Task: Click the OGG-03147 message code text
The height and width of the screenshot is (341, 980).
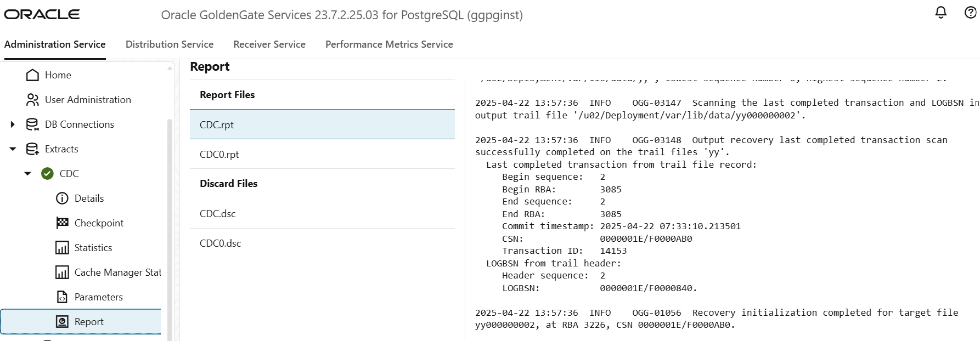Action: pyautogui.click(x=656, y=103)
